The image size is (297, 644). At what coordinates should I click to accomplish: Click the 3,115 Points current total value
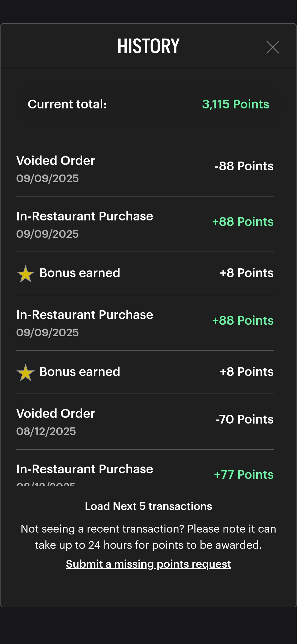(235, 104)
